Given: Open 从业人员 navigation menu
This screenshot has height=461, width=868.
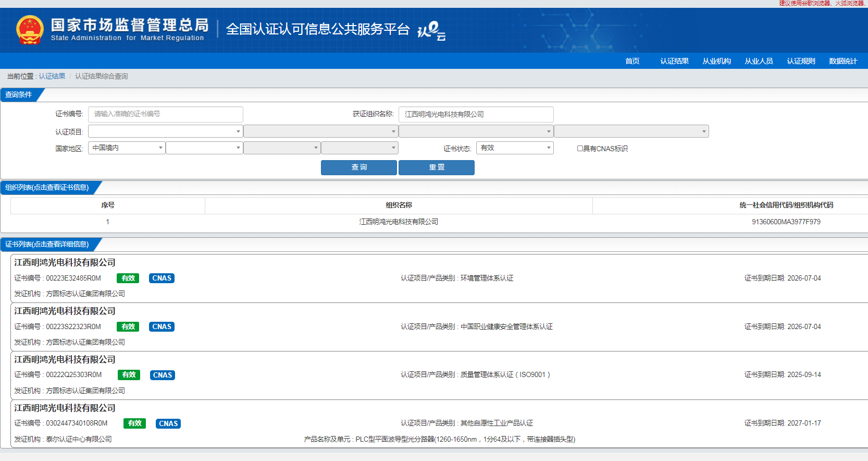Looking at the screenshot, I should 759,61.
